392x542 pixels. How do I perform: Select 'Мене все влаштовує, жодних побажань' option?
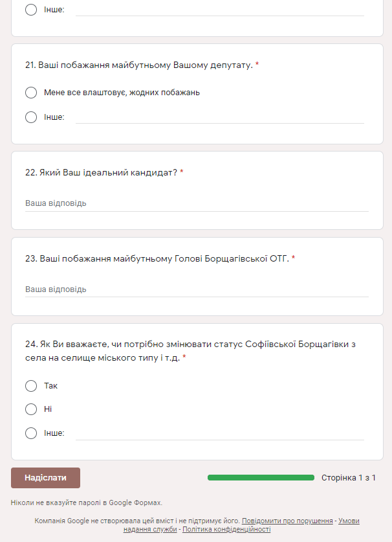coord(31,93)
